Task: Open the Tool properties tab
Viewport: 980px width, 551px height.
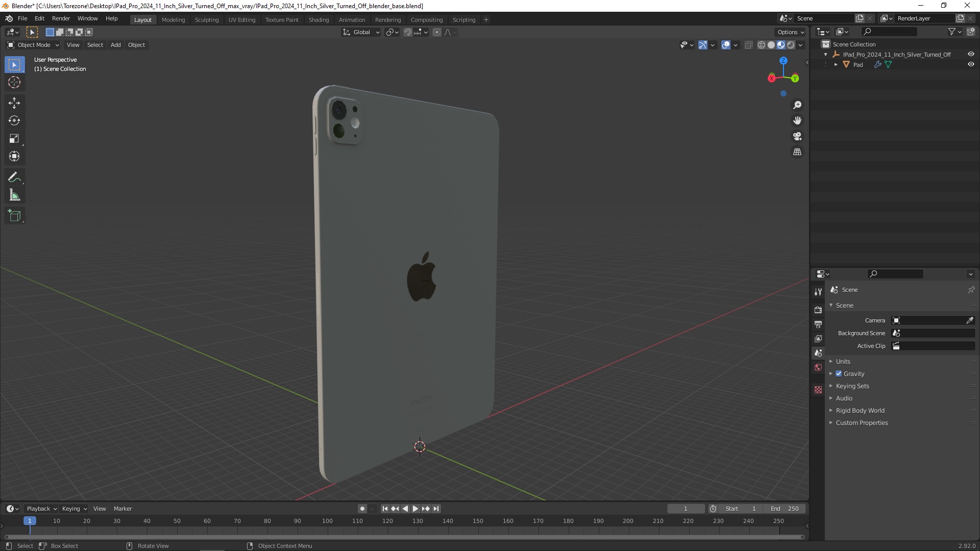Action: pyautogui.click(x=818, y=291)
